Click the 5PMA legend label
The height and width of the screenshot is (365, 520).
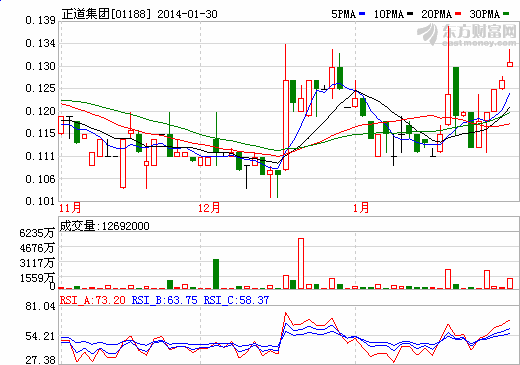click(343, 14)
